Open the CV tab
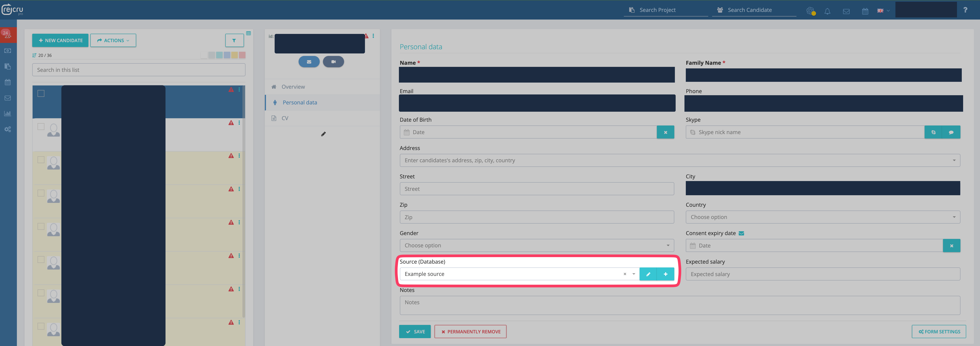The height and width of the screenshot is (346, 980). click(285, 118)
